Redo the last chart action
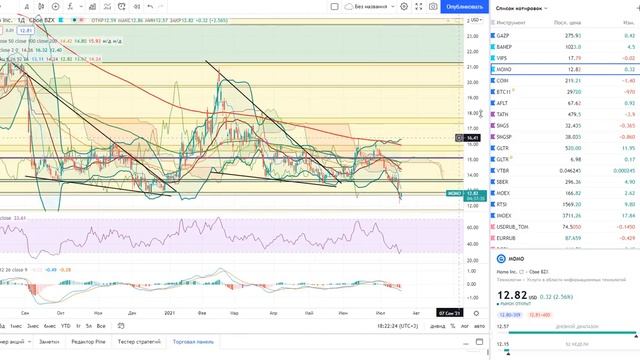640x360 pixels. click(161, 7)
